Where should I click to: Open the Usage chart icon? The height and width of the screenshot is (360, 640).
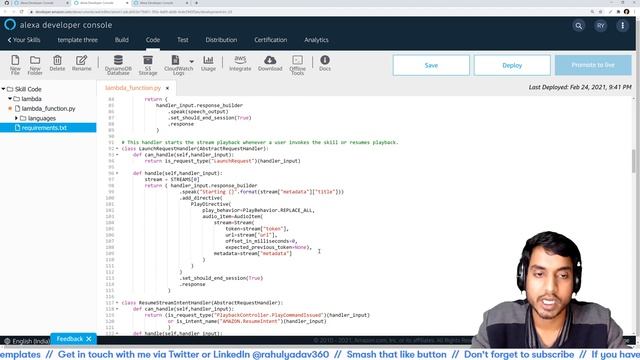208,63
